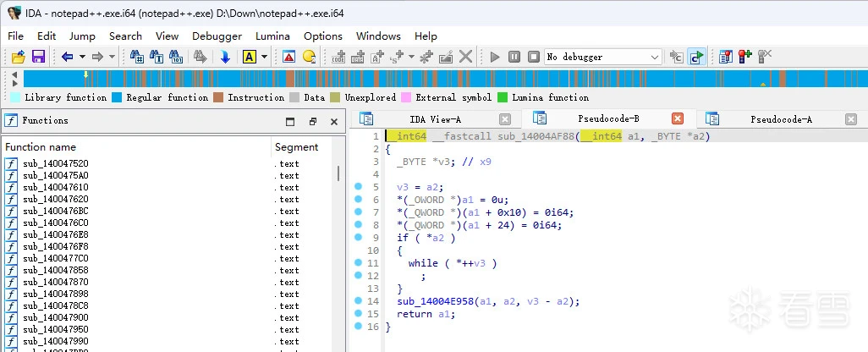868x352 pixels.
Task: Open the View menu
Action: (167, 36)
